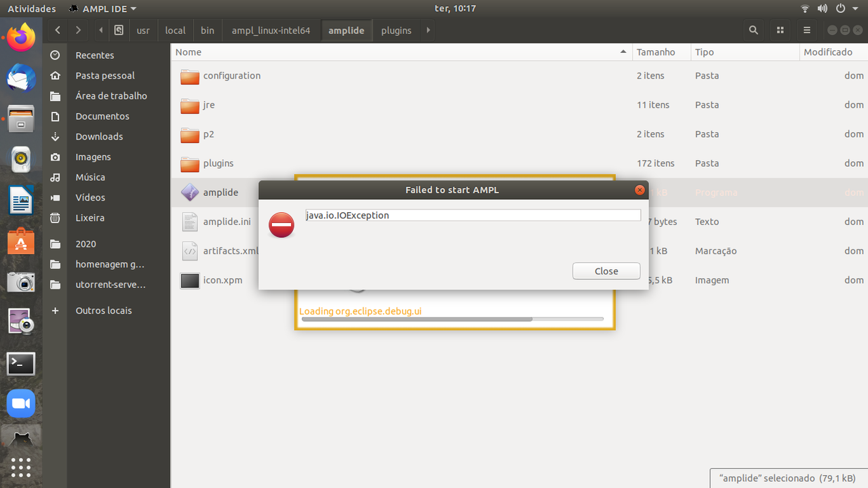Launch Cheese webcam app from dock

tap(21, 322)
